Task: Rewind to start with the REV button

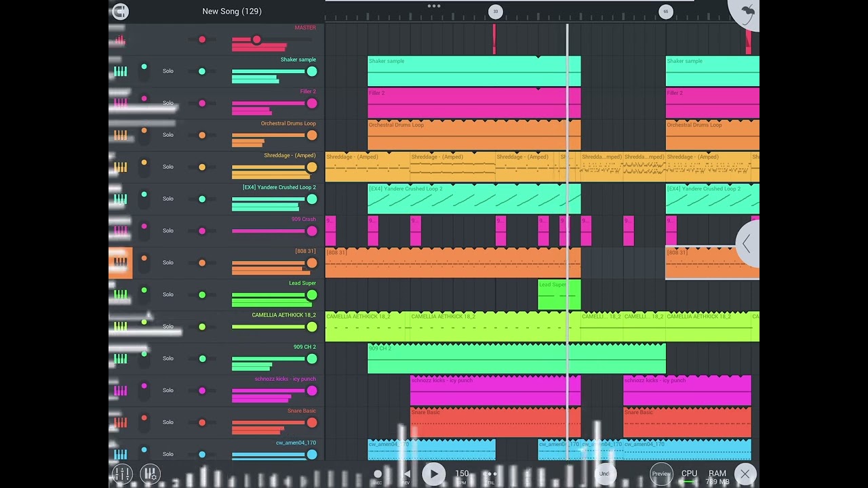Action: (x=406, y=474)
